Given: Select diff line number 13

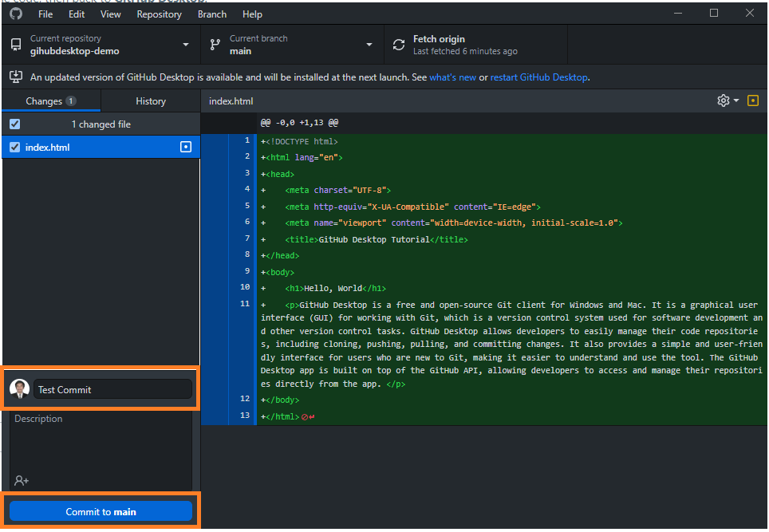Looking at the screenshot, I should 245,416.
